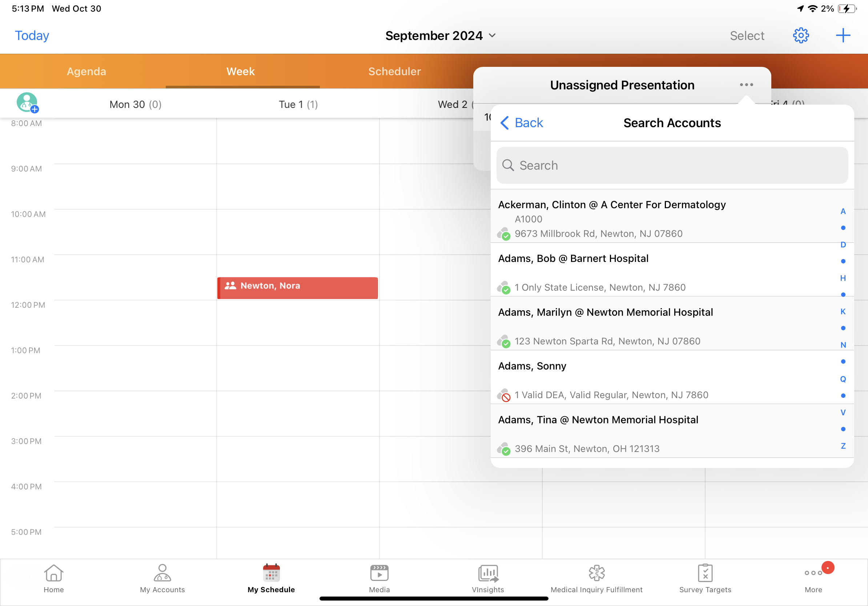Open Medical Inquiry Fulfillment icon
The height and width of the screenshot is (606, 868).
click(596, 578)
